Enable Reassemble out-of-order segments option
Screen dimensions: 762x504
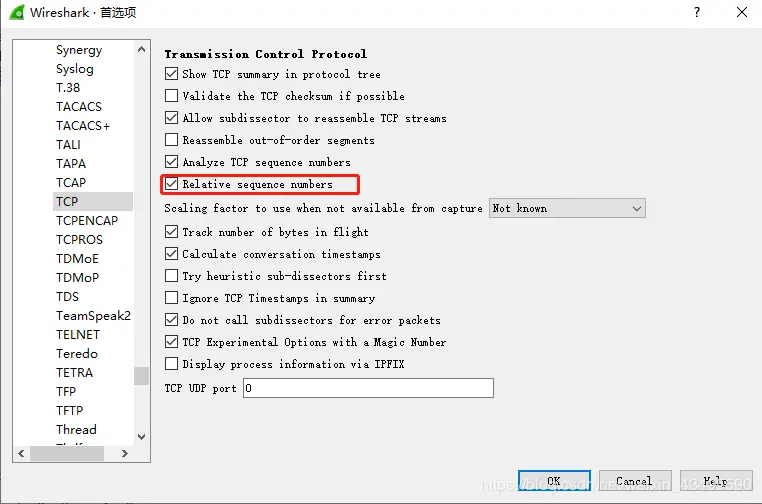tap(172, 140)
